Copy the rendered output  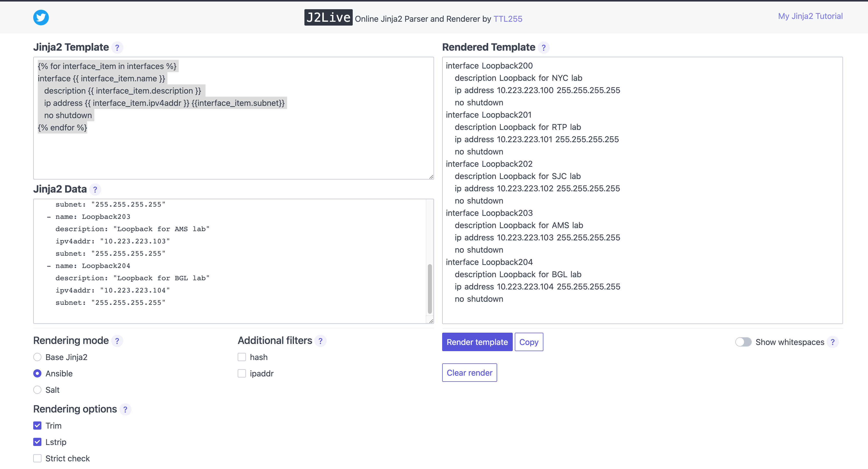click(x=529, y=342)
